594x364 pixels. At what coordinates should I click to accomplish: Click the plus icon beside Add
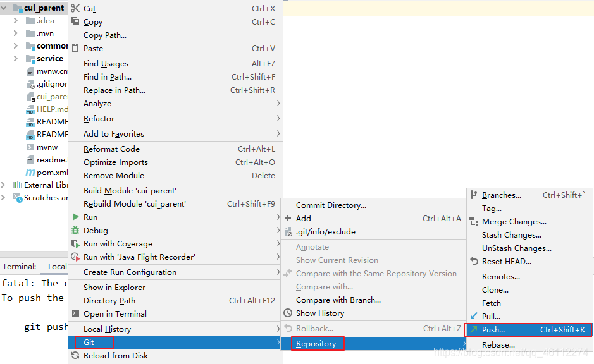[x=288, y=218]
